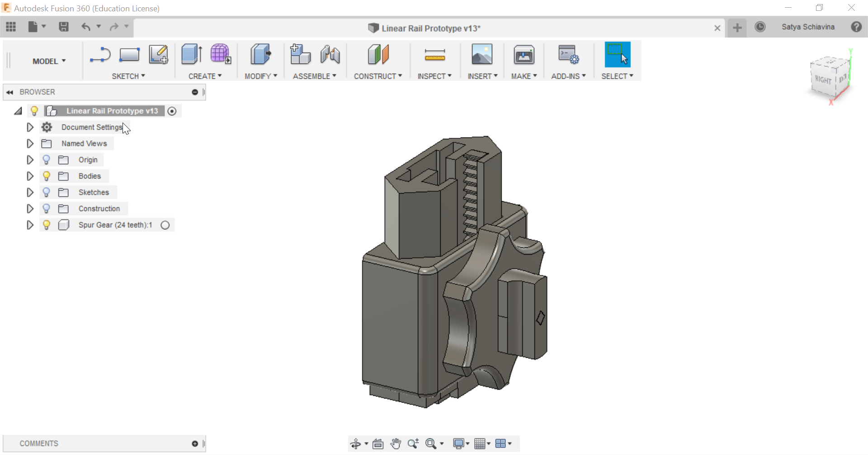This screenshot has width=868, height=455.
Task: Open the INSPECT menu
Action: point(434,76)
